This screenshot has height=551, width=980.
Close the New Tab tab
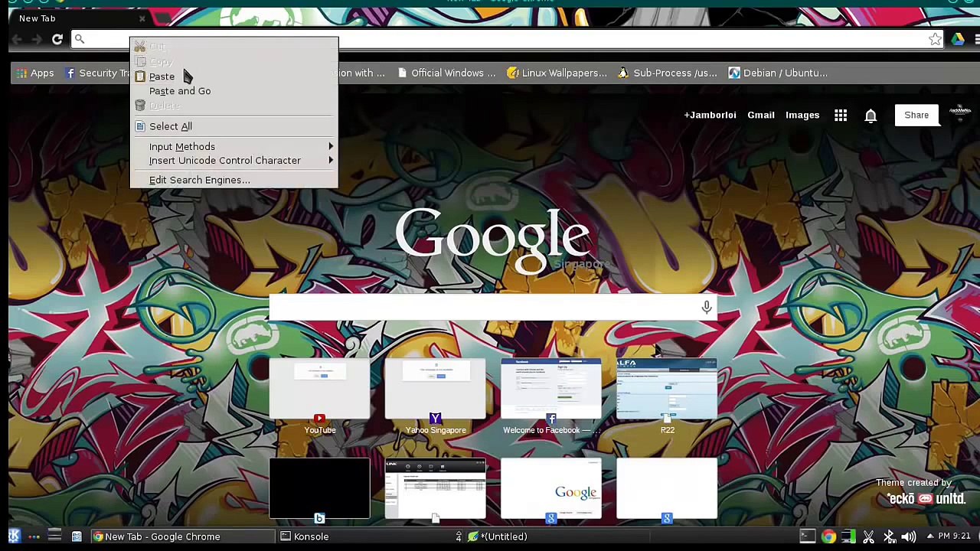click(142, 18)
